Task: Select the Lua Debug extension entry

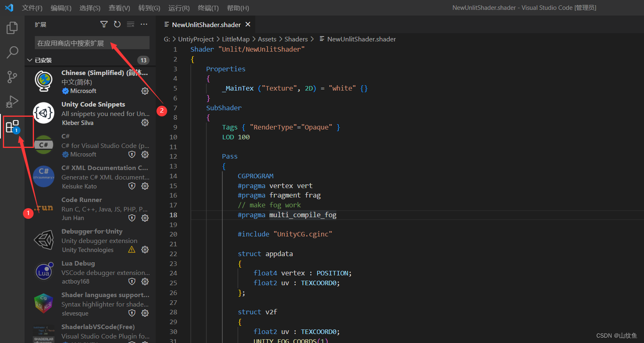Action: [90, 272]
